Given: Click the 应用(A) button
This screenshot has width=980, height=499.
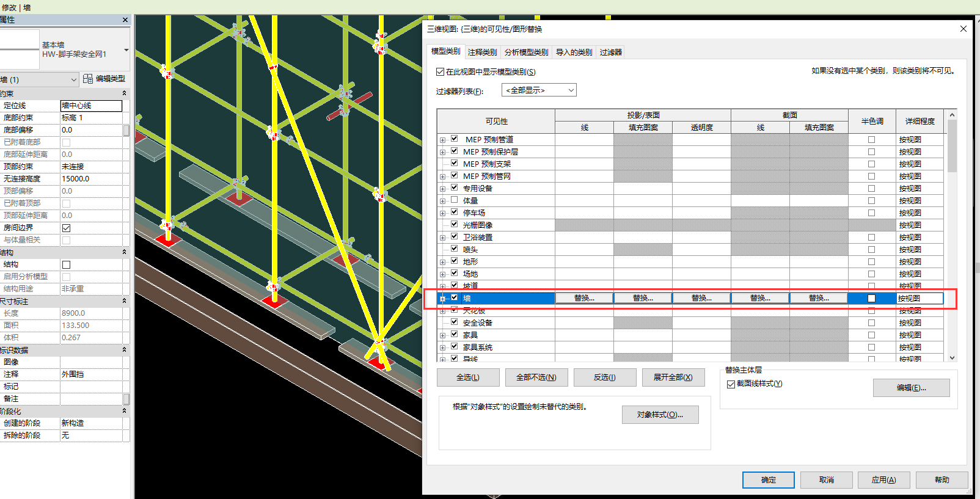Looking at the screenshot, I should pos(884,480).
